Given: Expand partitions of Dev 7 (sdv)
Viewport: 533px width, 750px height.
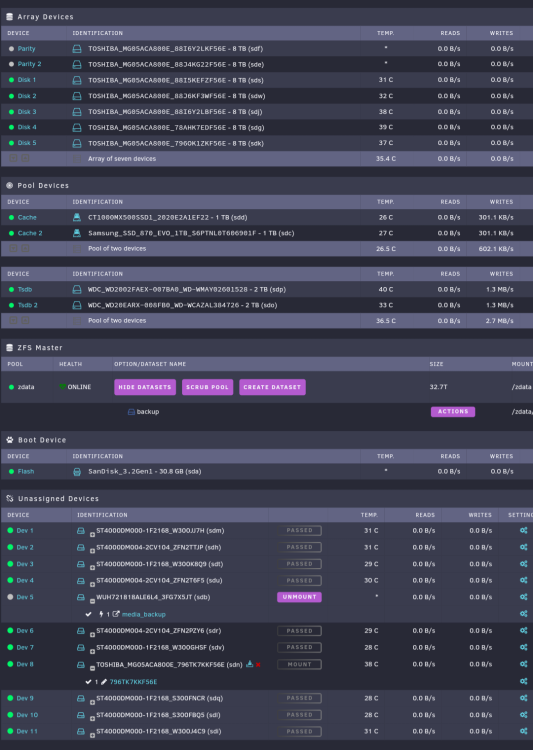Looking at the screenshot, I should (x=92, y=651).
